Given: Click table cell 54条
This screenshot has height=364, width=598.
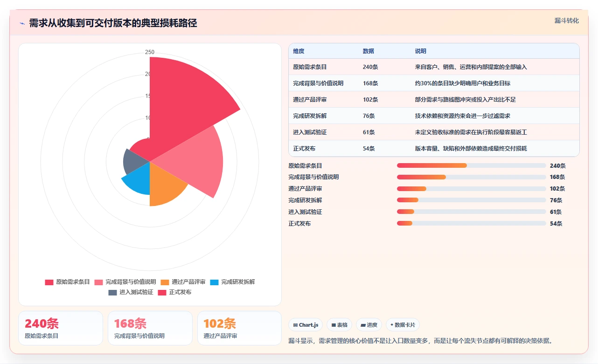Looking at the screenshot, I should [x=369, y=149].
